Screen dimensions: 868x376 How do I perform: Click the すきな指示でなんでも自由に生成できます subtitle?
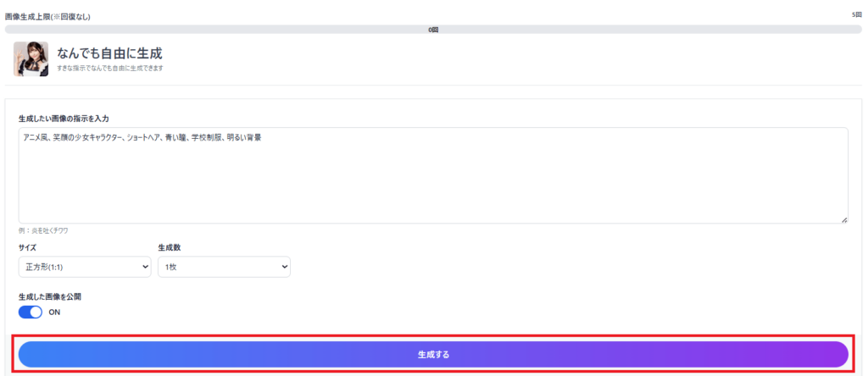coord(109,69)
